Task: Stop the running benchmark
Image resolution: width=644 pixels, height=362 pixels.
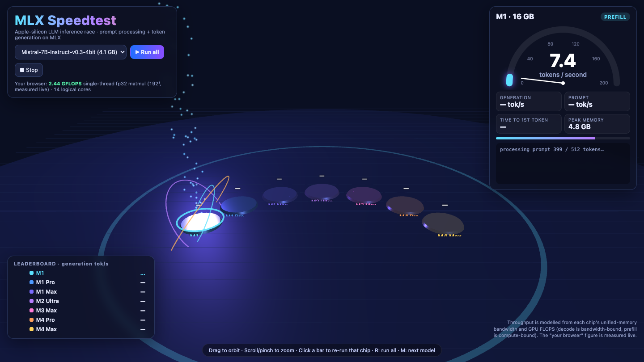Action: (x=29, y=70)
